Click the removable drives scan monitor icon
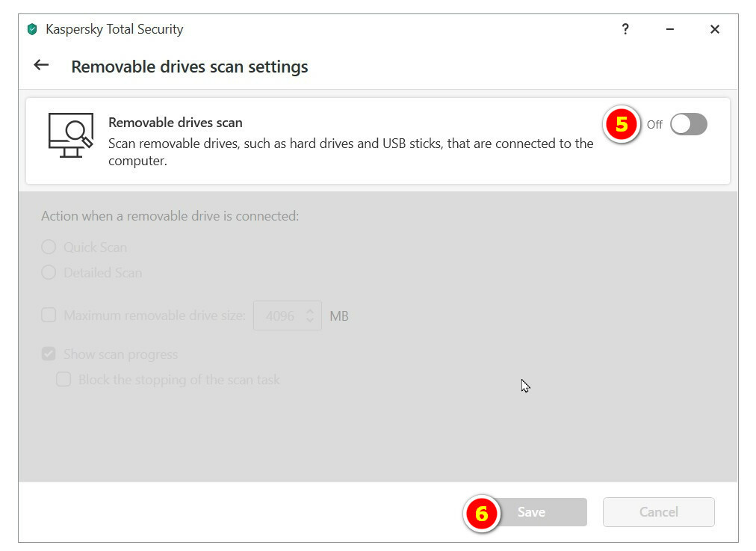This screenshot has height=551, width=756. coord(70,135)
